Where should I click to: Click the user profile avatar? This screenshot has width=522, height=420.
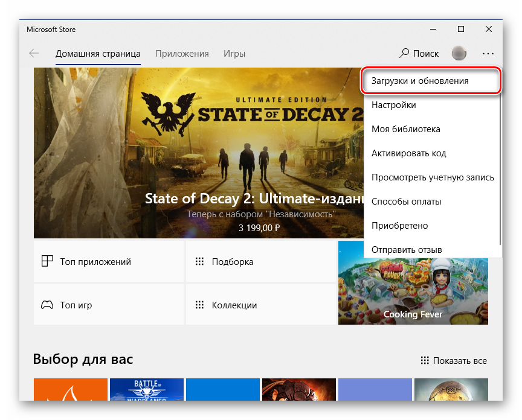pyautogui.click(x=459, y=53)
